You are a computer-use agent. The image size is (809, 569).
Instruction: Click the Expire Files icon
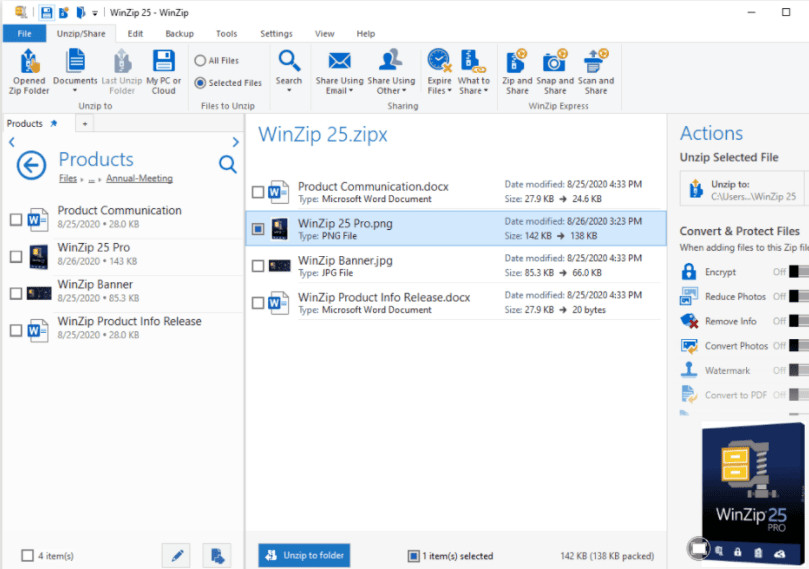point(440,61)
